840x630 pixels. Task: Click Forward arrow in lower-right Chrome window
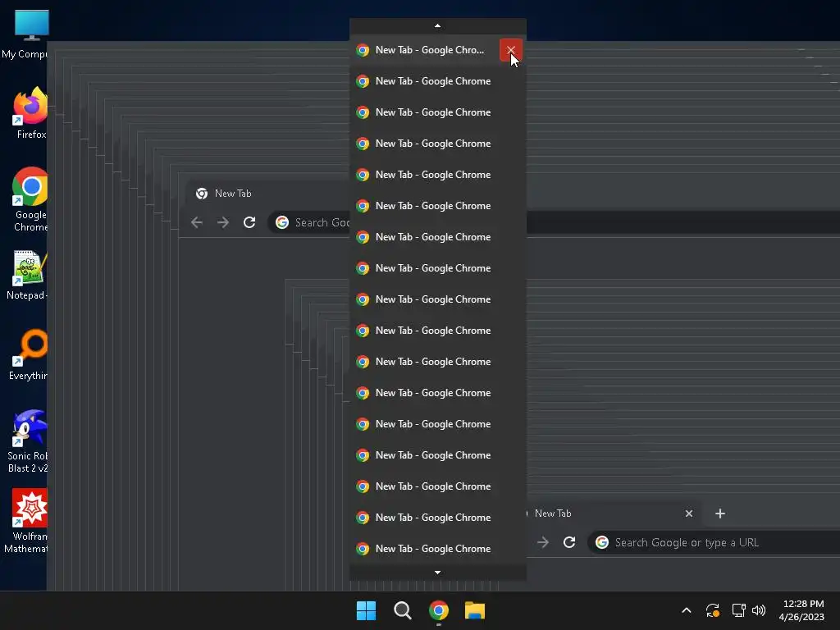[x=543, y=542]
